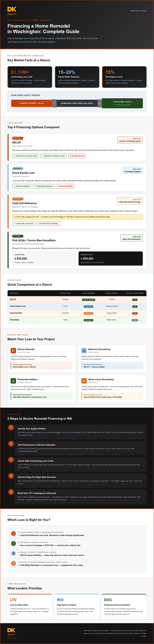Click the 'Fund Access' column header
Viewport: 154px width, 644px height.
[x=89, y=293]
